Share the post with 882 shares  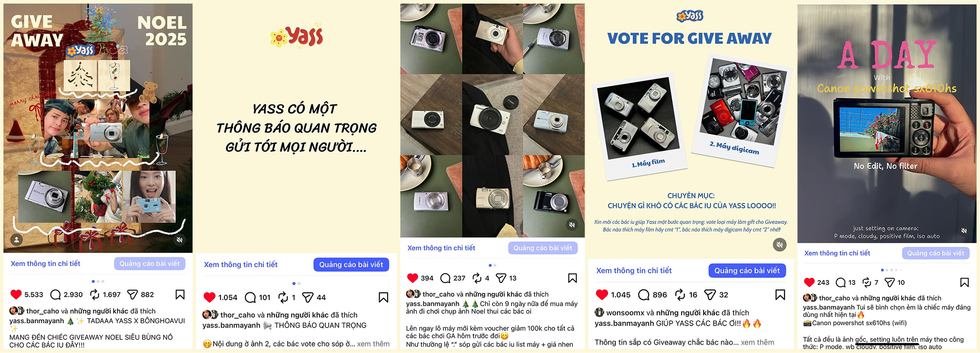pyautogui.click(x=132, y=294)
